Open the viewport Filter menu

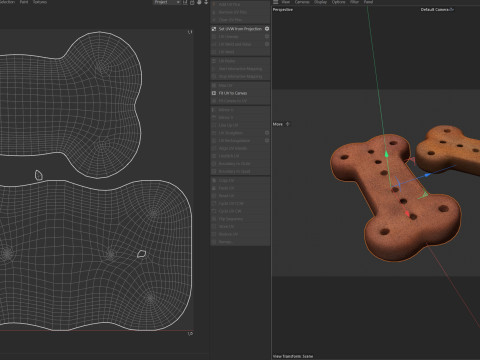pyautogui.click(x=354, y=2)
